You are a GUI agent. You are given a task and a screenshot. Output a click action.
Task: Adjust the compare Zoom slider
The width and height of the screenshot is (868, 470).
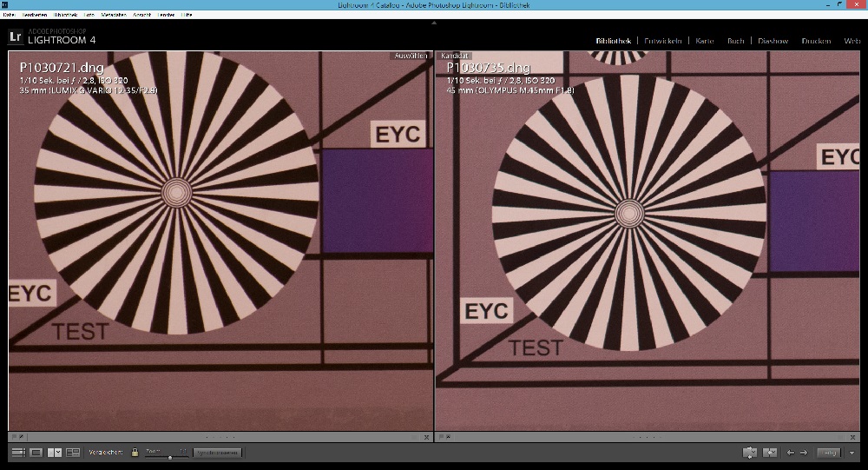click(170, 457)
